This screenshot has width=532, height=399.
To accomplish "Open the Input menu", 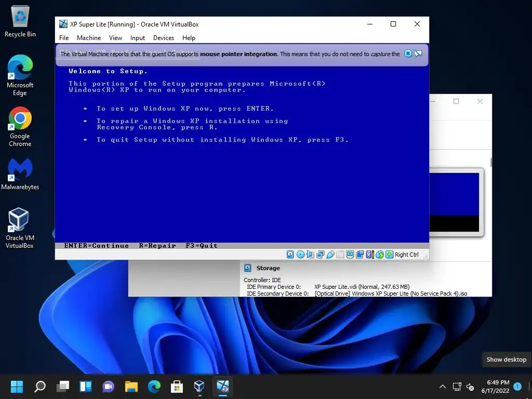I will click(x=137, y=37).
